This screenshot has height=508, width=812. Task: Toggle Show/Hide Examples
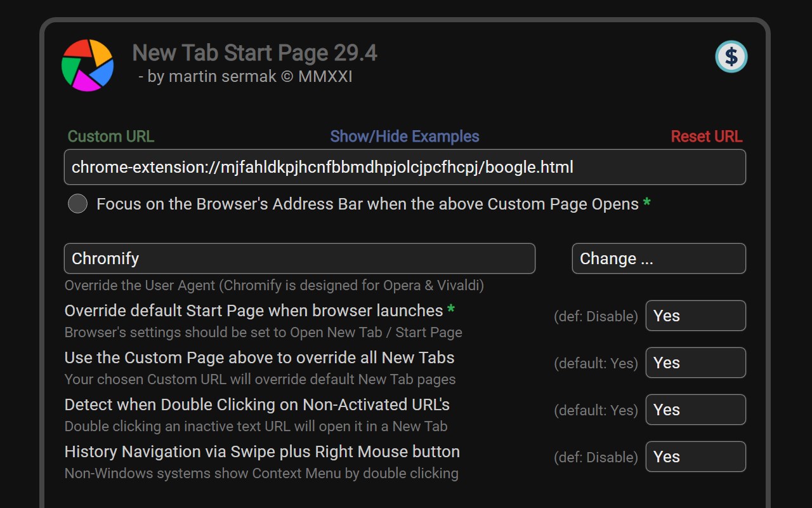coord(405,137)
